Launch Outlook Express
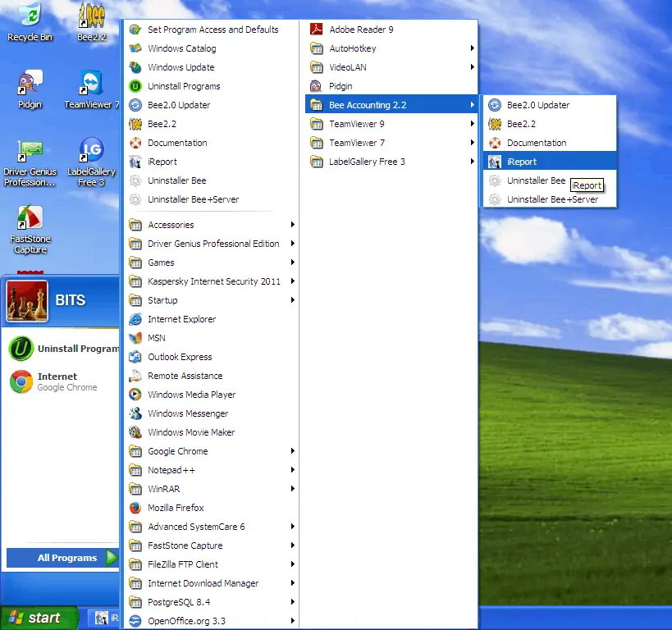This screenshot has width=672, height=630. (x=211, y=357)
